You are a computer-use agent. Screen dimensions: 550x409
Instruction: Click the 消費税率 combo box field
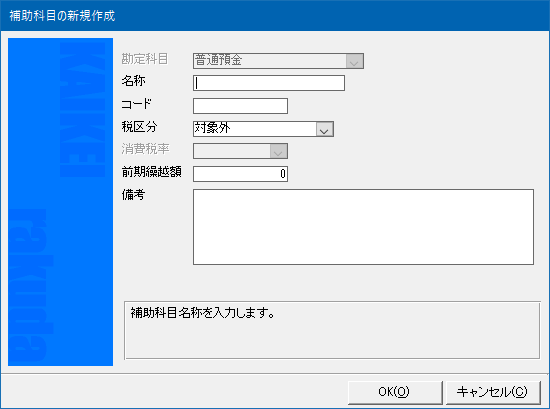[240, 151]
